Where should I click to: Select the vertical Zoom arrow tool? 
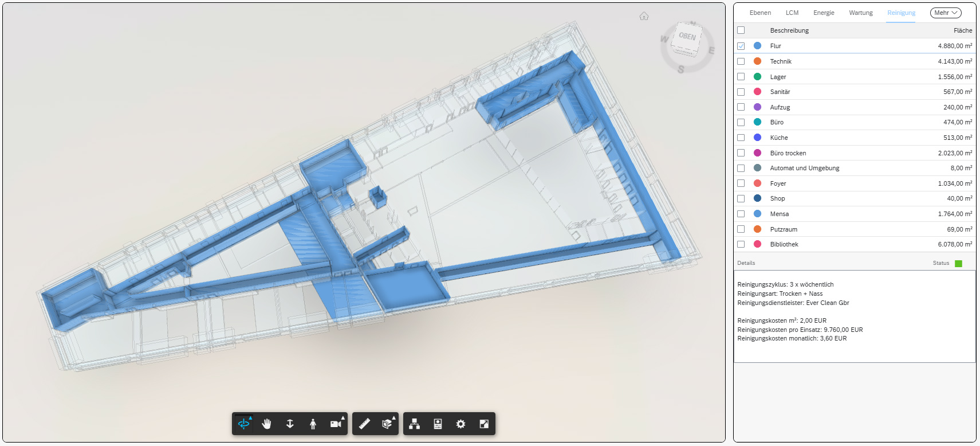(290, 424)
